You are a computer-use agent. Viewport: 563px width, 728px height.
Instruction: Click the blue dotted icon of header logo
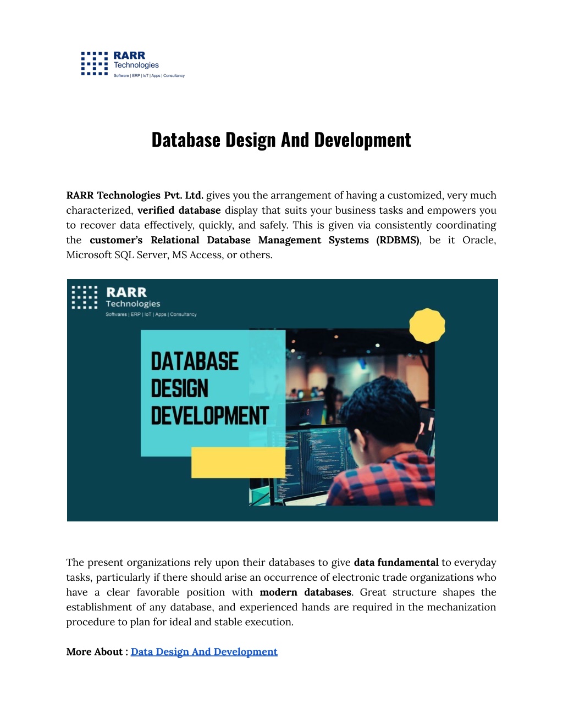(95, 64)
